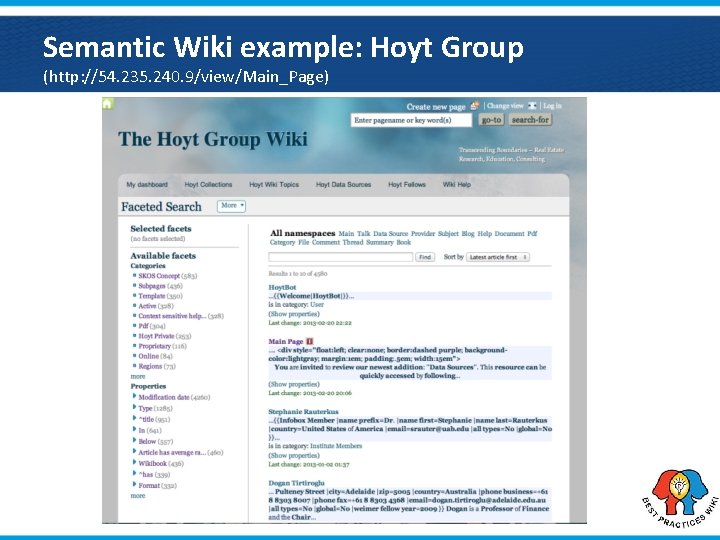Select the Blog namespace filter
The height and width of the screenshot is (540, 720).
coord(468,234)
